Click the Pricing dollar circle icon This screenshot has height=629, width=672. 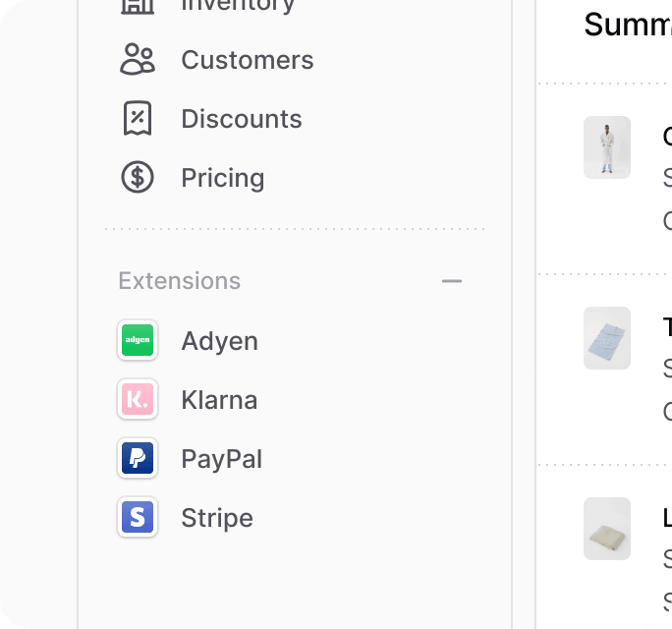tap(138, 177)
